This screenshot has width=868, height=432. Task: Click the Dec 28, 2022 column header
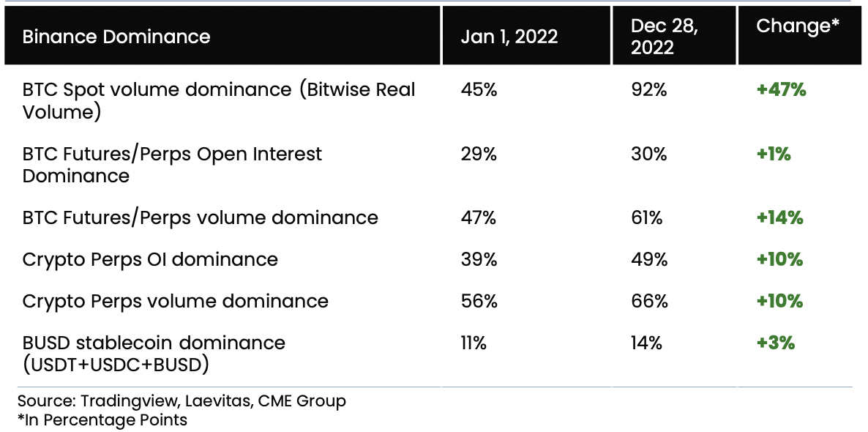point(665,37)
